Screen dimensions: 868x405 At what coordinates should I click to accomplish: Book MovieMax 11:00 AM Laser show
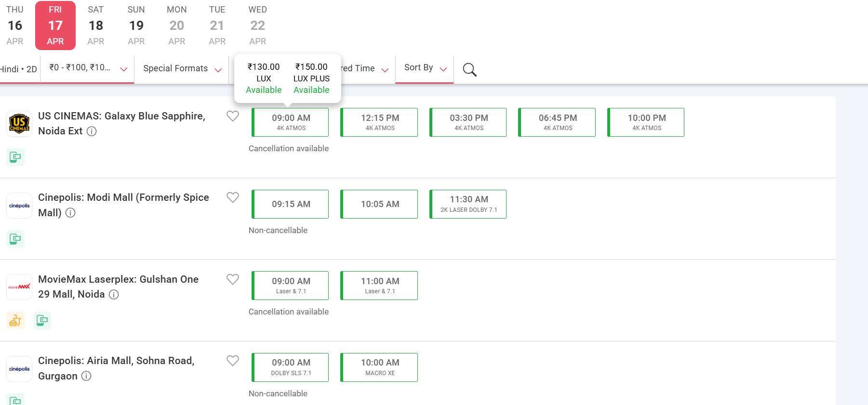point(379,286)
